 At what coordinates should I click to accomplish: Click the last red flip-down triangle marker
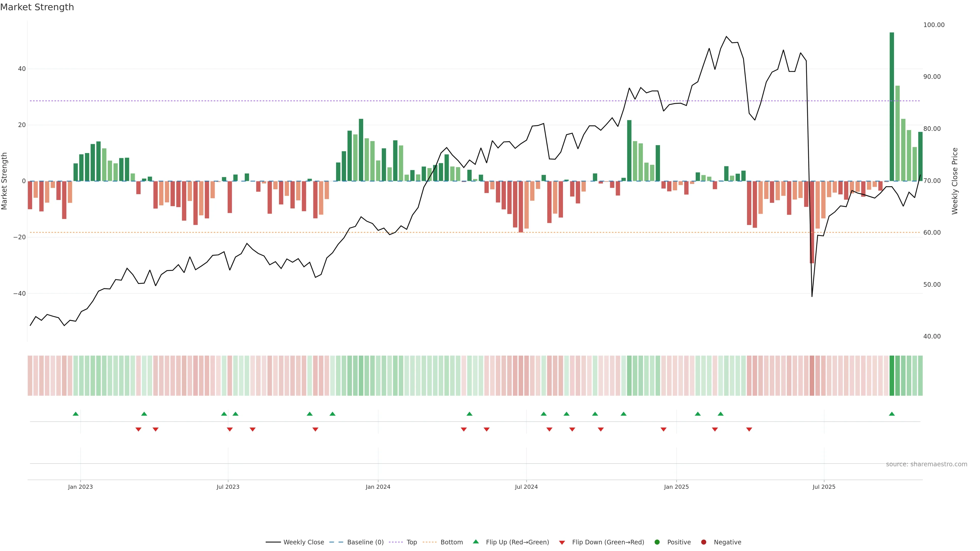click(x=749, y=429)
